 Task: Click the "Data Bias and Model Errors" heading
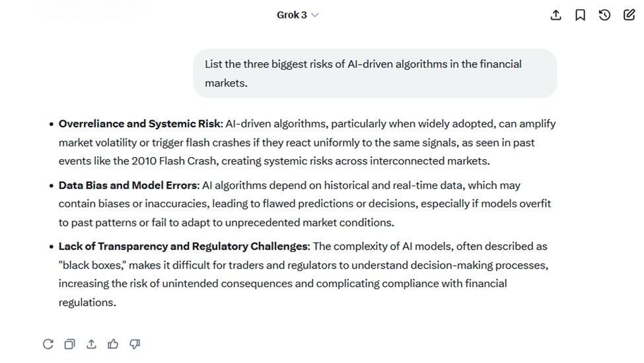(x=128, y=185)
